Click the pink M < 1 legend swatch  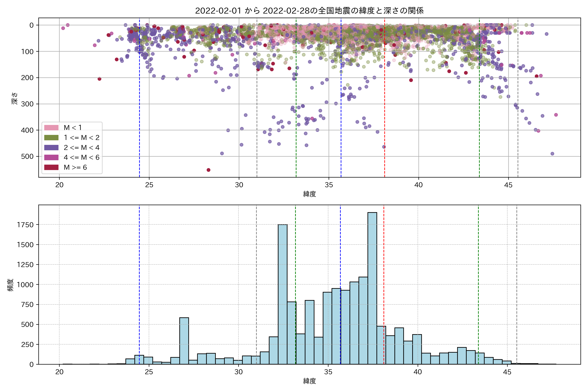pos(51,128)
